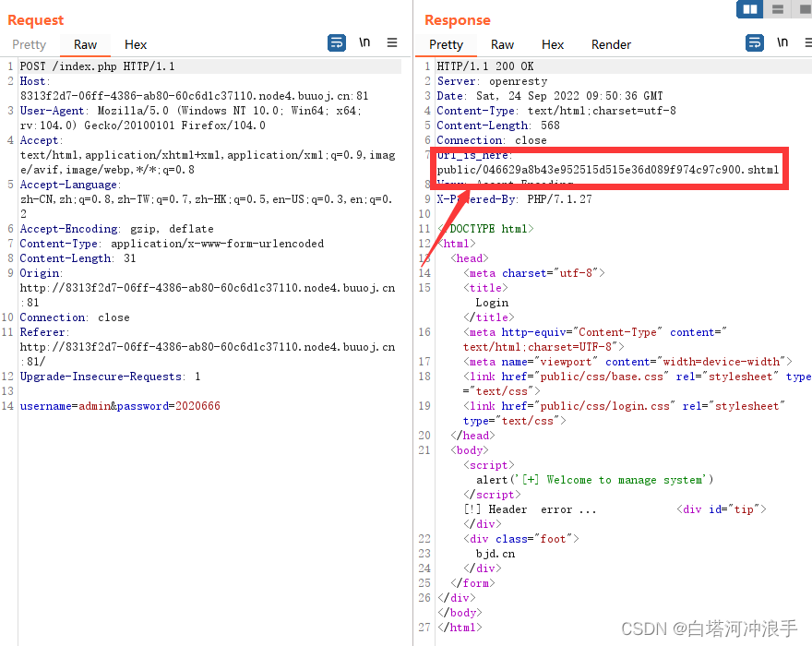Click the Login title text in response

pos(492,303)
